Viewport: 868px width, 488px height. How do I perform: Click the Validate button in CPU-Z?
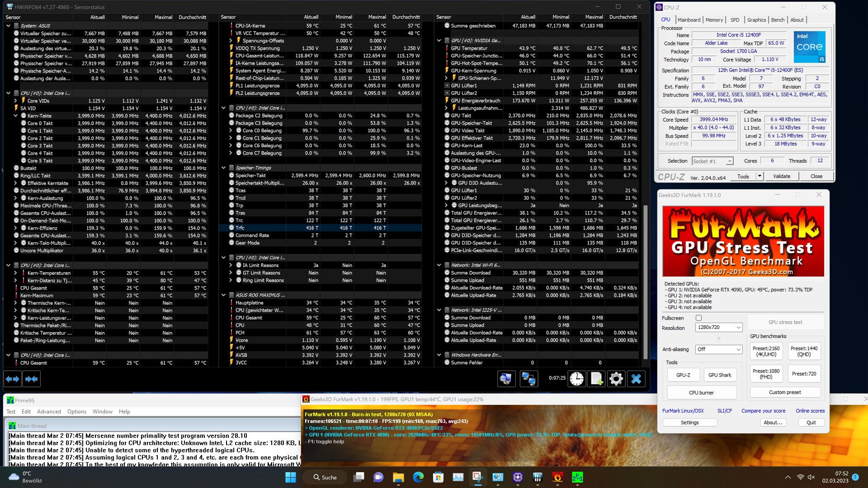782,176
